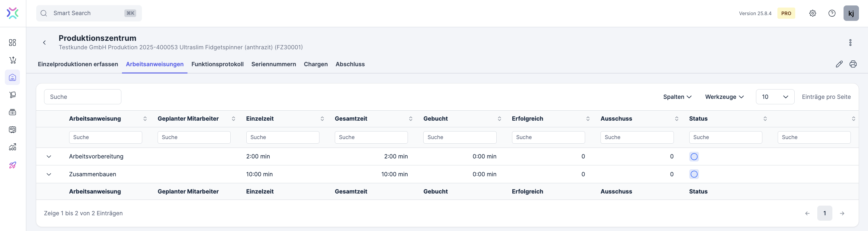Open the Werkzeuge dropdown
868x231 pixels.
(724, 97)
